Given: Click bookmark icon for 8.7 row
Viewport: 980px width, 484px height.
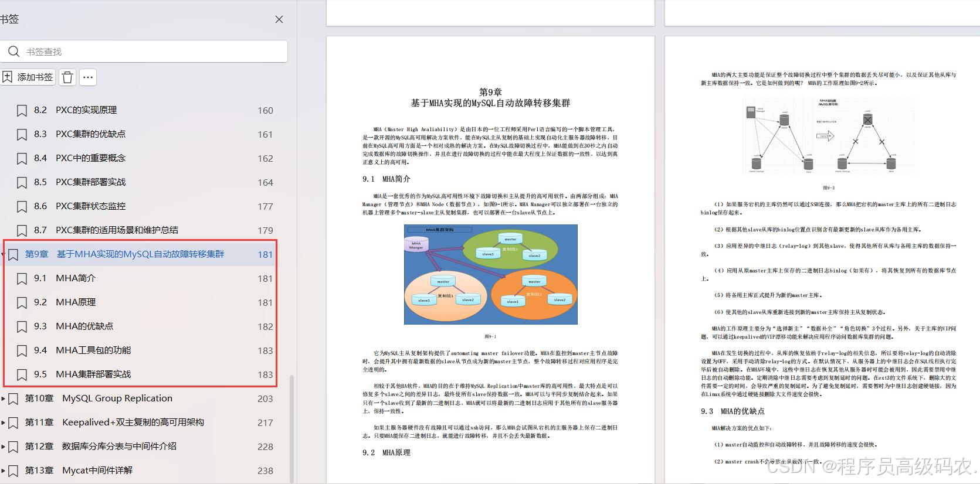Looking at the screenshot, I should (22, 230).
